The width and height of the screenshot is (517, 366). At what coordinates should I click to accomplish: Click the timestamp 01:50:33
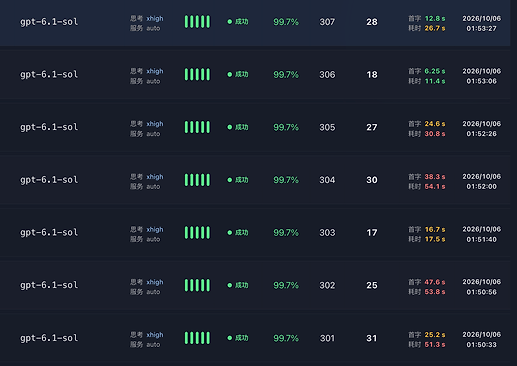coord(481,345)
